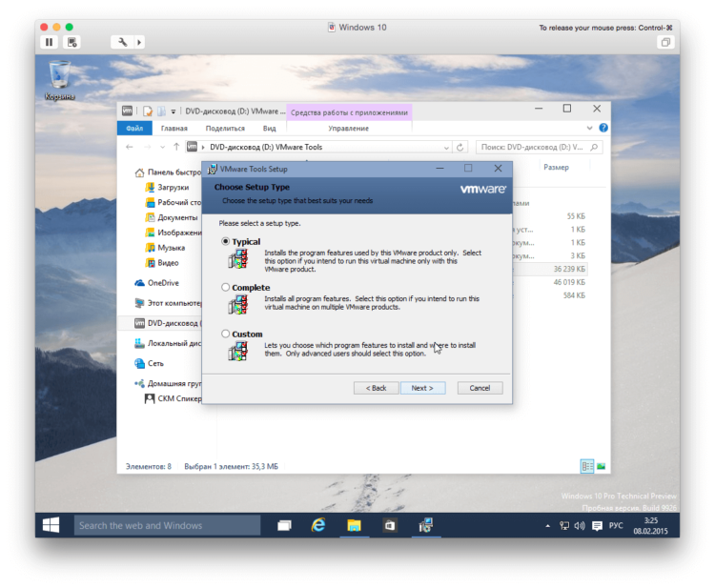Select Музыка in navigation pane
715x588 pixels.
click(x=165, y=248)
